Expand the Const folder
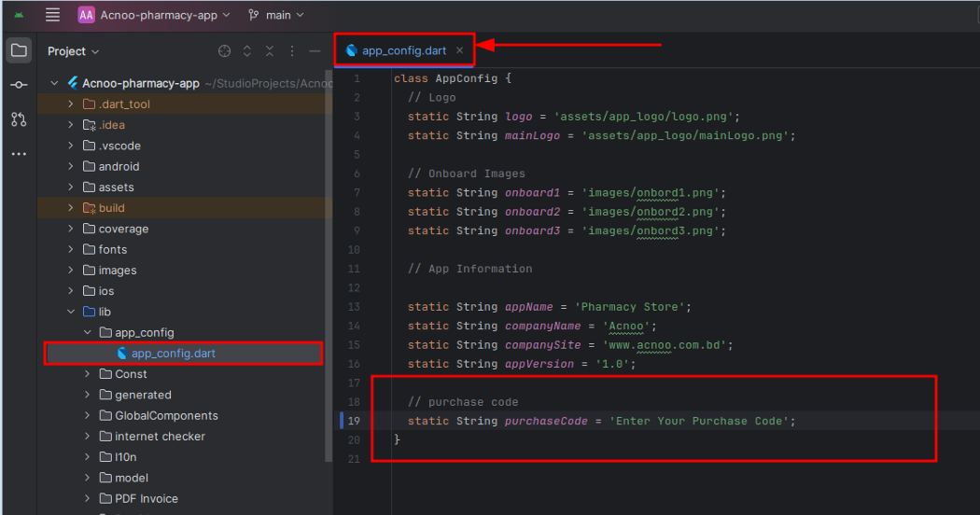 point(87,374)
